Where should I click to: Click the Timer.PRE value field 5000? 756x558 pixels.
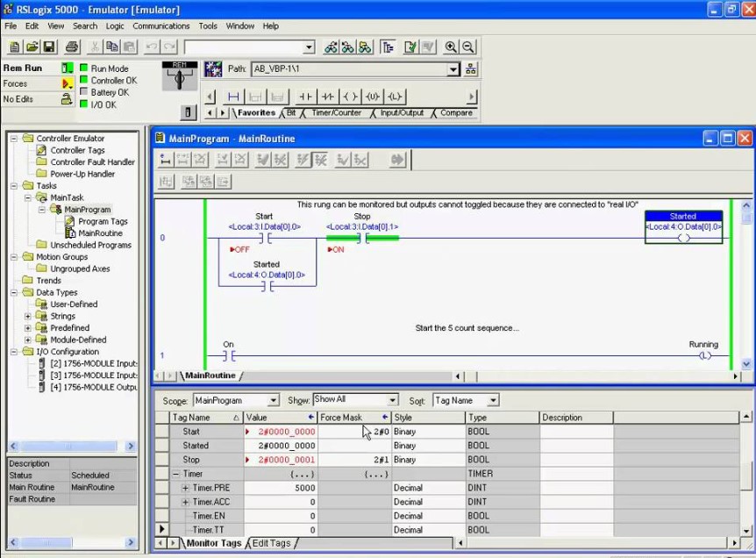[x=281, y=488]
